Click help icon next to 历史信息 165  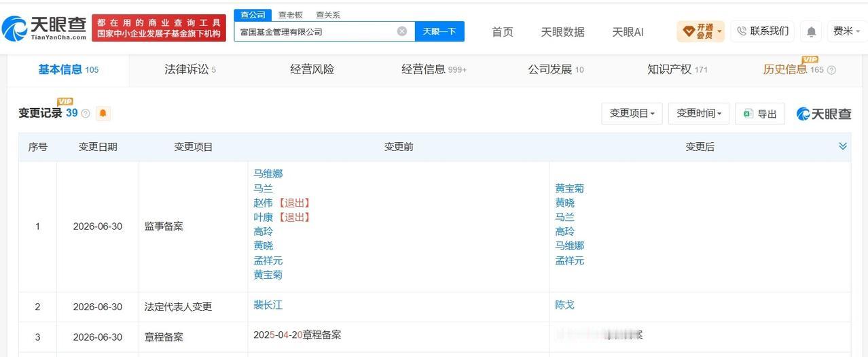point(831,70)
